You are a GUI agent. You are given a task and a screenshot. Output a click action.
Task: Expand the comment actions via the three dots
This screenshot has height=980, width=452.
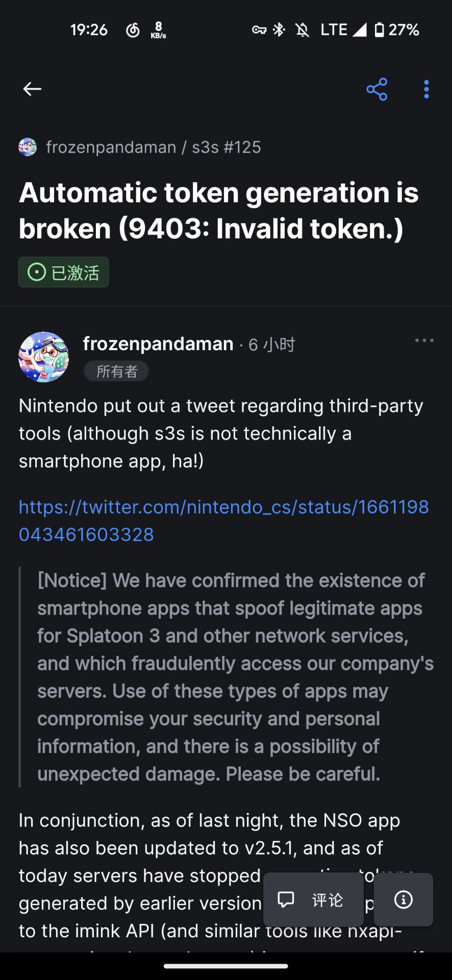(x=424, y=340)
